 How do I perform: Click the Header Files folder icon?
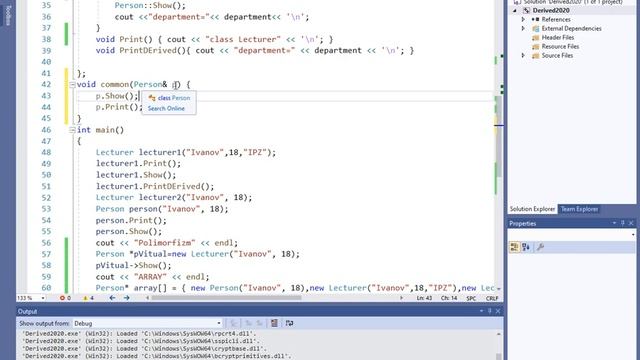(x=536, y=38)
